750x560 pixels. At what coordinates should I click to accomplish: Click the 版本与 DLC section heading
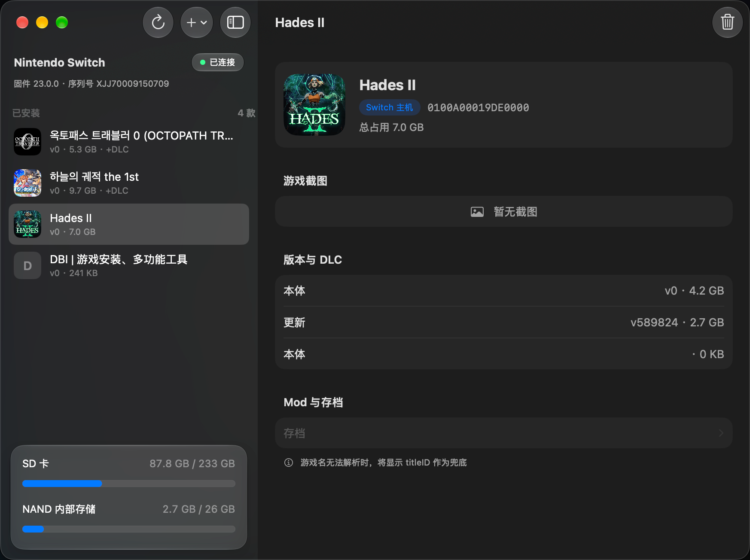click(313, 260)
